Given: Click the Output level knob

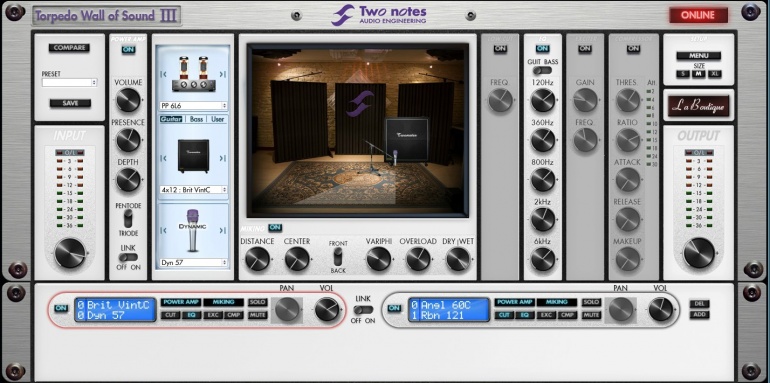Looking at the screenshot, I should click(x=698, y=253).
